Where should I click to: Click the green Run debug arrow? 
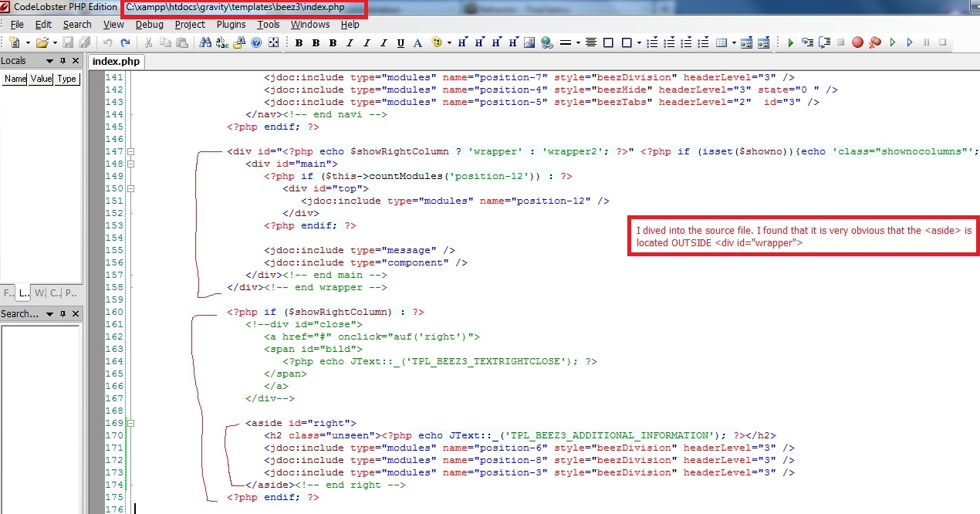(790, 42)
